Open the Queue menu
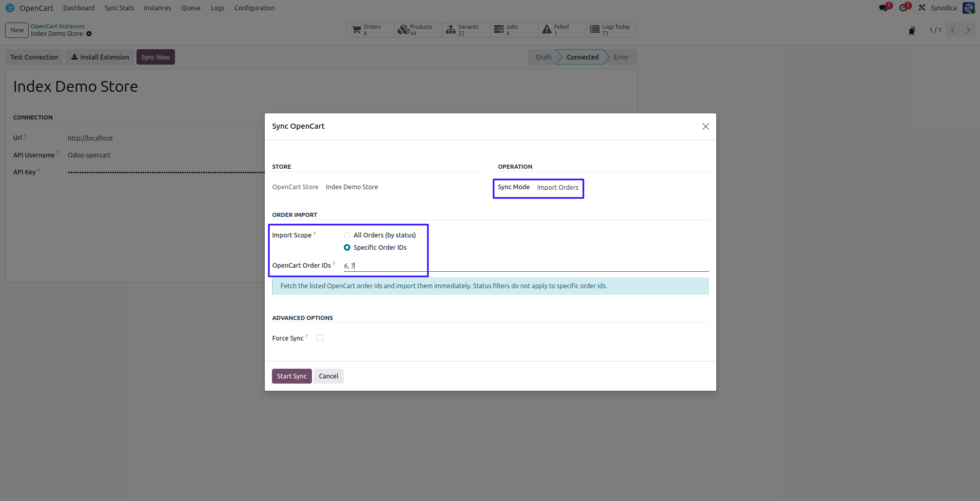The image size is (980, 501). pyautogui.click(x=191, y=8)
